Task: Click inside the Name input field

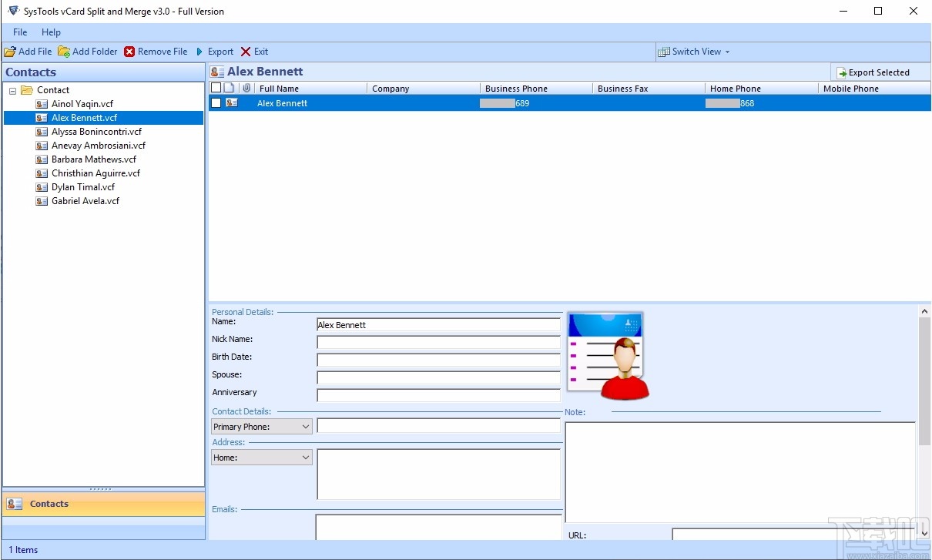Action: 438,324
